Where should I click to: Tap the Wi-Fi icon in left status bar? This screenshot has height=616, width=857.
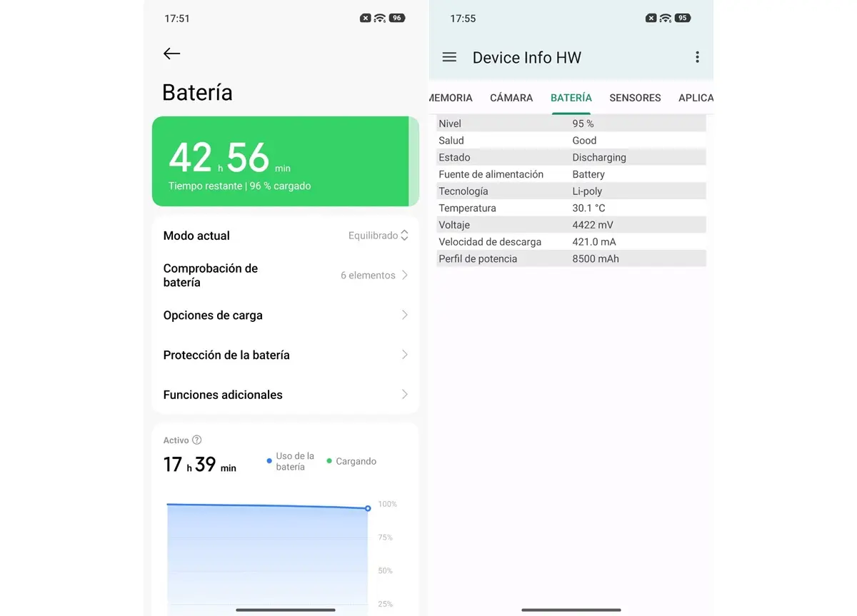click(x=380, y=19)
